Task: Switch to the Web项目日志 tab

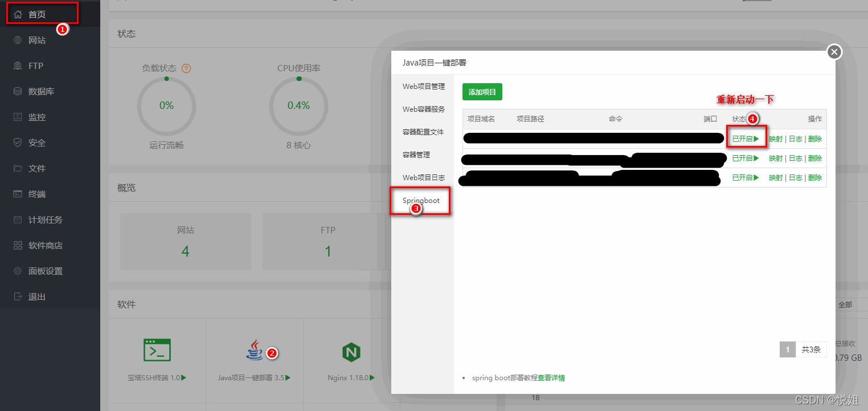Action: coord(423,178)
